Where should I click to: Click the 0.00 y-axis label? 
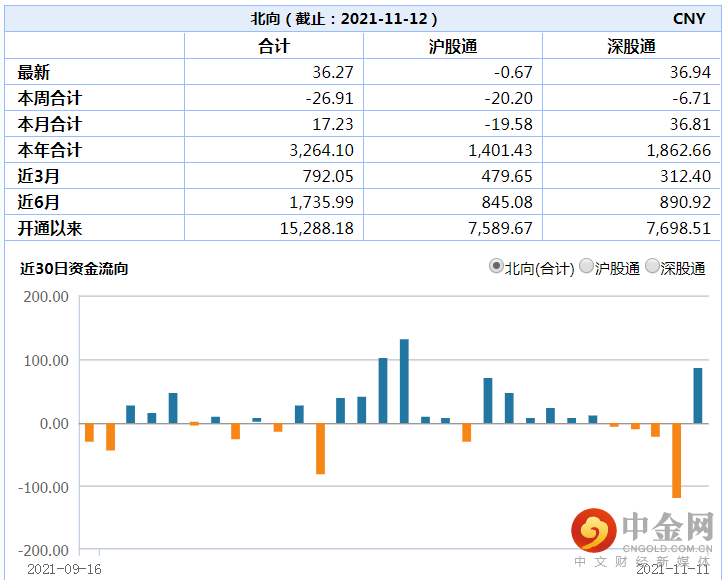click(54, 424)
